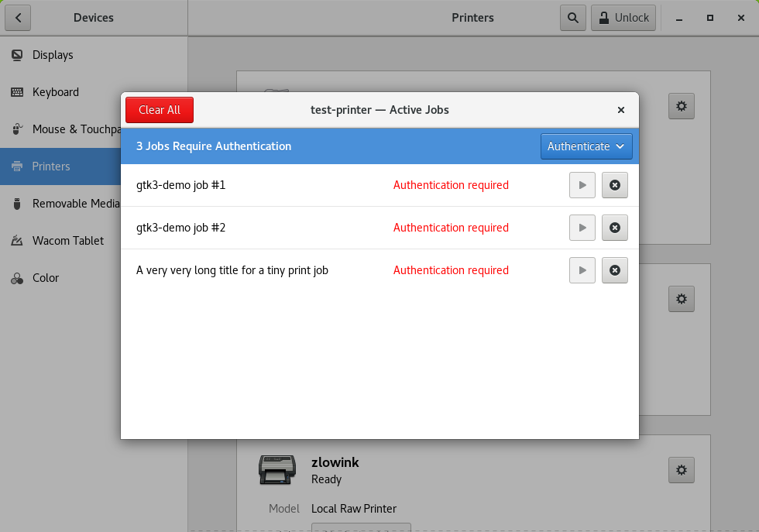Click the Mouse & Touchpad icon
Viewport: 759px width, 532px height.
[17, 129]
